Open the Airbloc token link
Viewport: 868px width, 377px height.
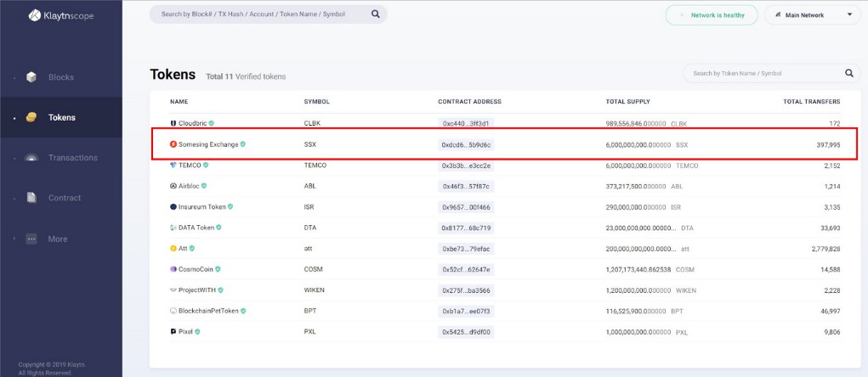pyautogui.click(x=190, y=186)
